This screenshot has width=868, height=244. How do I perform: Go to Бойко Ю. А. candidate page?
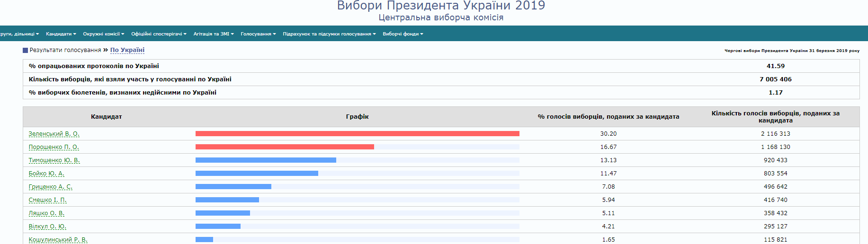point(46,174)
